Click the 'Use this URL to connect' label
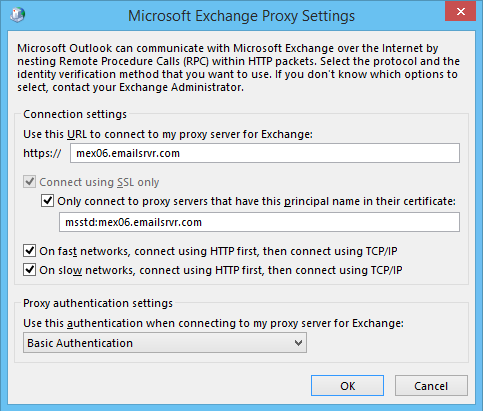The image size is (483, 411). (168, 134)
